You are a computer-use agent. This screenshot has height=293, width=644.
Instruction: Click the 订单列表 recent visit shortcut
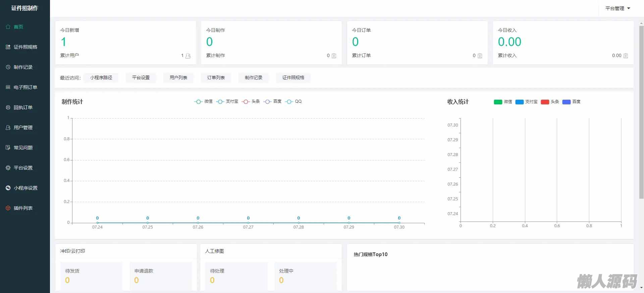coord(216,78)
